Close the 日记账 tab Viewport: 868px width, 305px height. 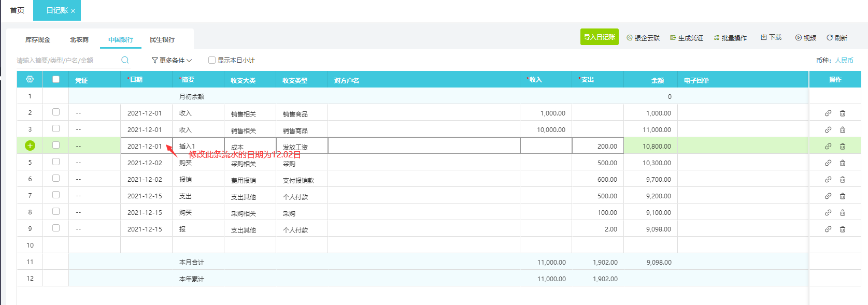(73, 11)
